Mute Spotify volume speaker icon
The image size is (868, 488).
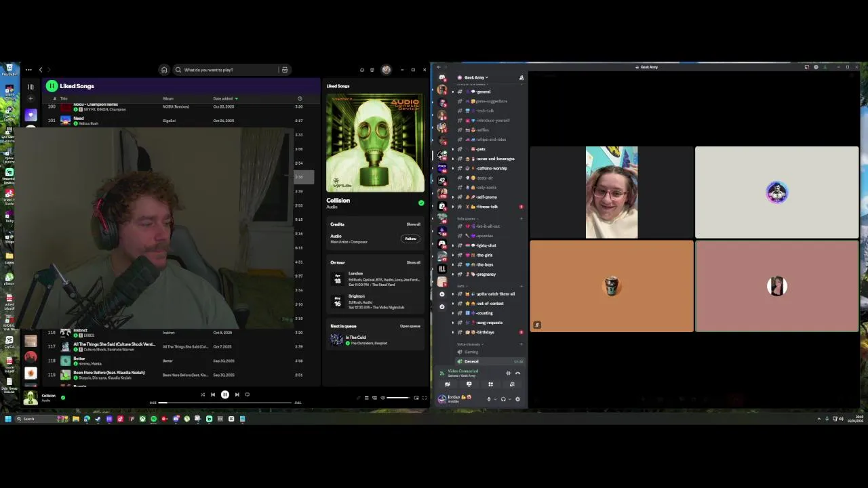pyautogui.click(x=382, y=398)
